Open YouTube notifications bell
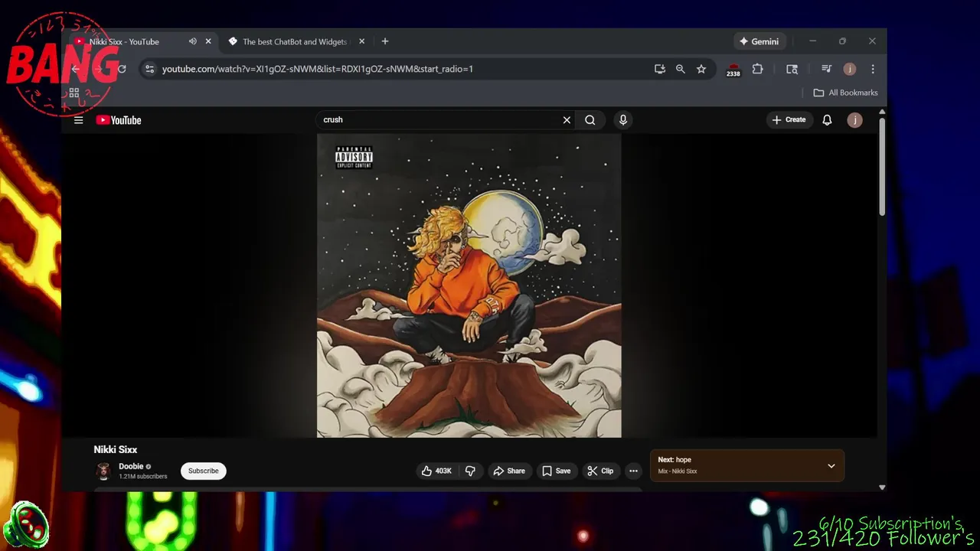Image resolution: width=980 pixels, height=551 pixels. [x=827, y=120]
